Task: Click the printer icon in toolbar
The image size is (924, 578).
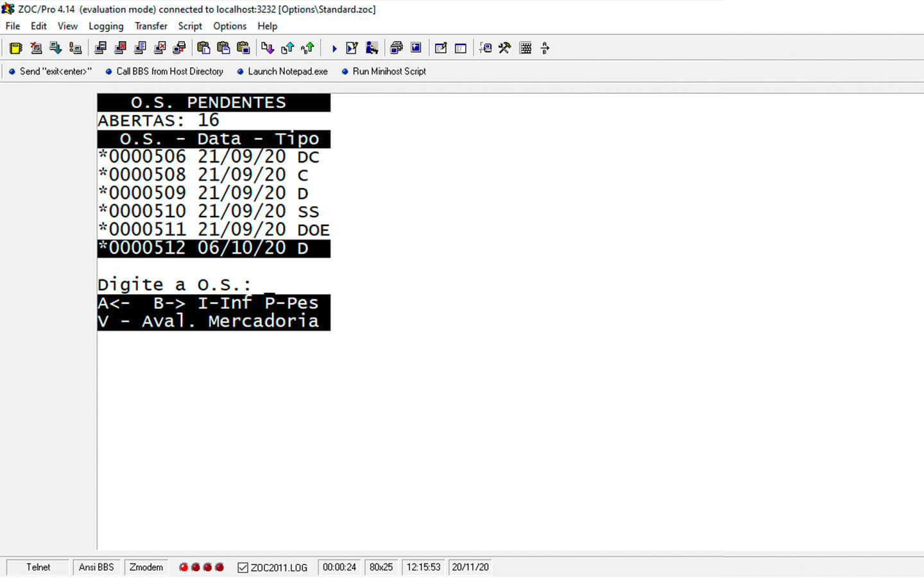Action: [396, 48]
